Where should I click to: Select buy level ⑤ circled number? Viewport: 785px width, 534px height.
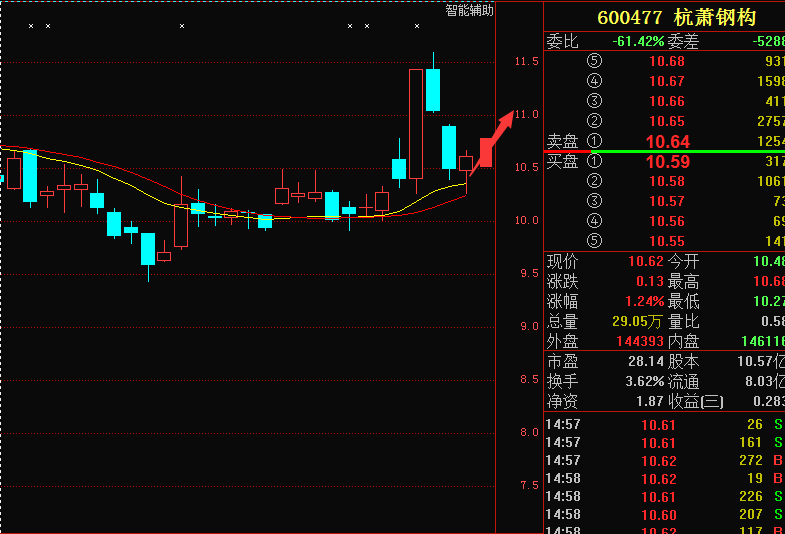pos(594,241)
